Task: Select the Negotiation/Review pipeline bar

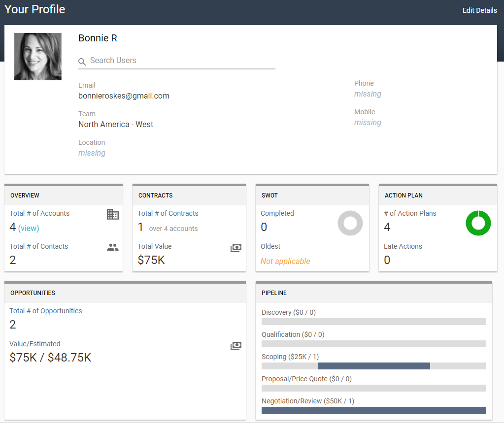Action: [373, 410]
